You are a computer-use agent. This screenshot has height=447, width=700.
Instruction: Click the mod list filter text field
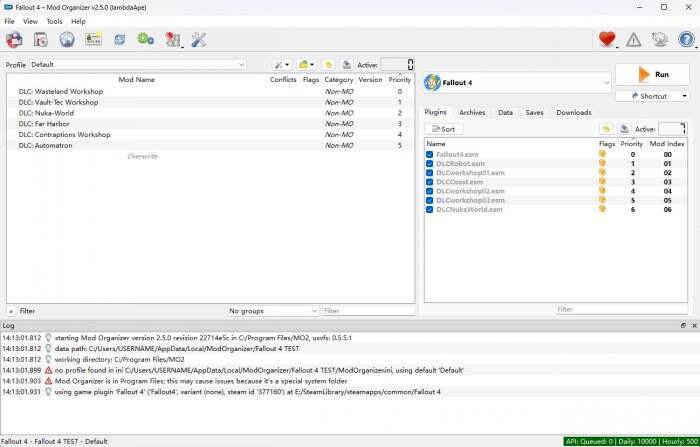click(367, 311)
